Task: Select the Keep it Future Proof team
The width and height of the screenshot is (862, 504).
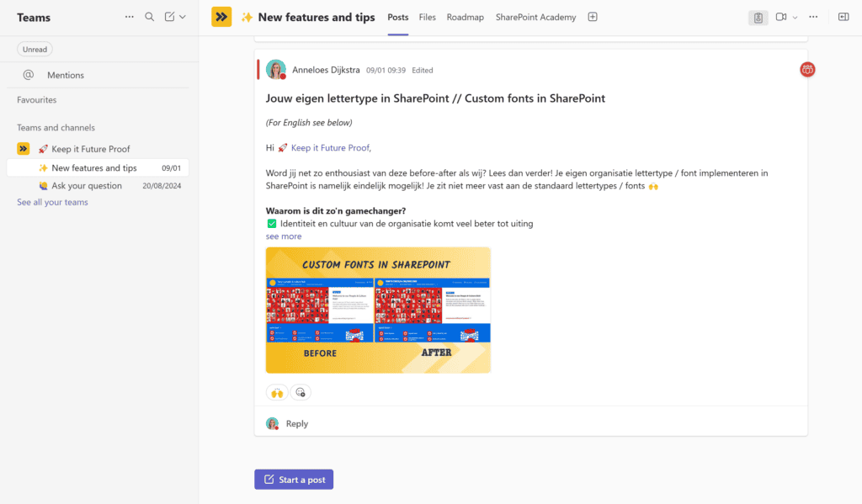Action: pos(98,149)
